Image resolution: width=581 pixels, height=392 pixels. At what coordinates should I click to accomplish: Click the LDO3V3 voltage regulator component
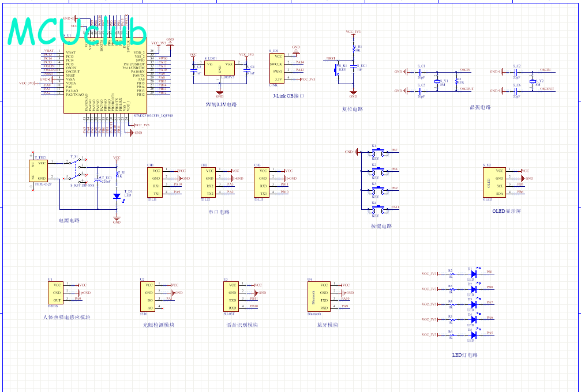pyautogui.click(x=219, y=70)
